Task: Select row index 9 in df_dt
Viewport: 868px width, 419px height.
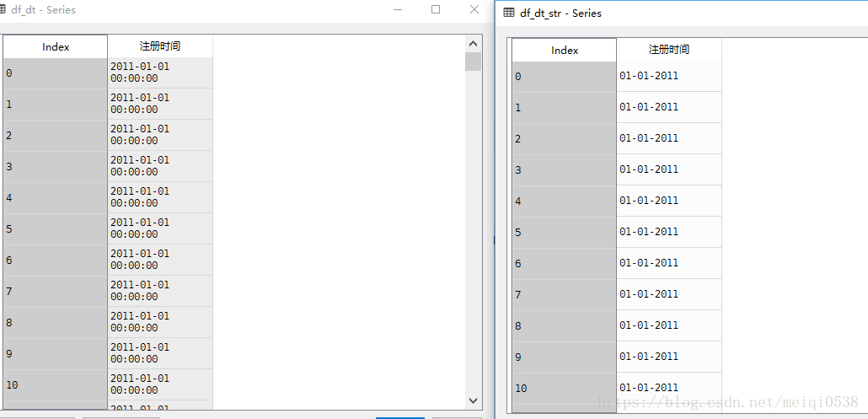Action: [x=56, y=354]
